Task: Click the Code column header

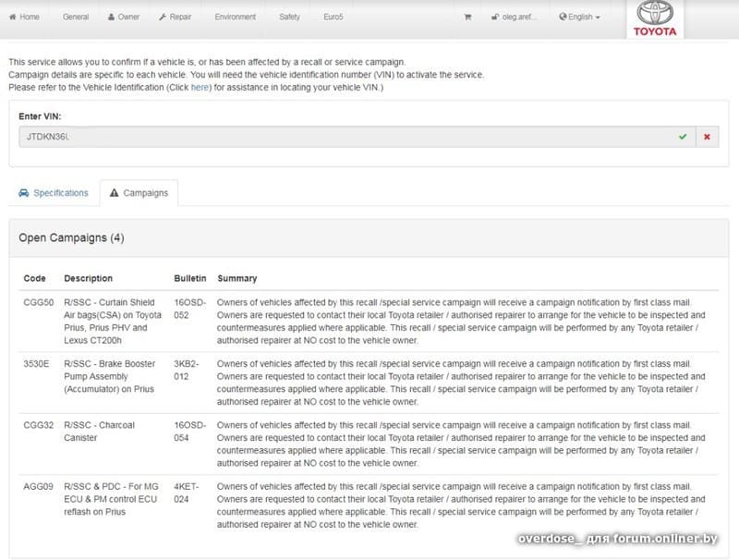Action: point(34,278)
